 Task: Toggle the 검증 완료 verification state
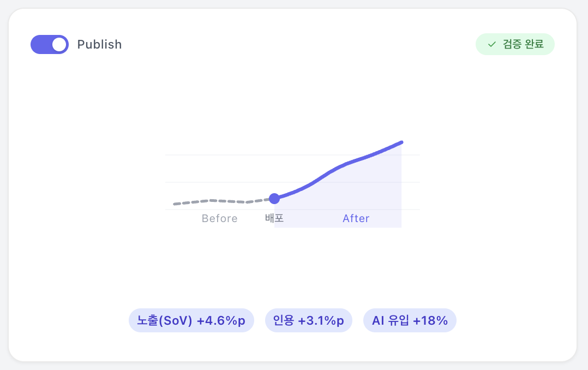click(515, 44)
